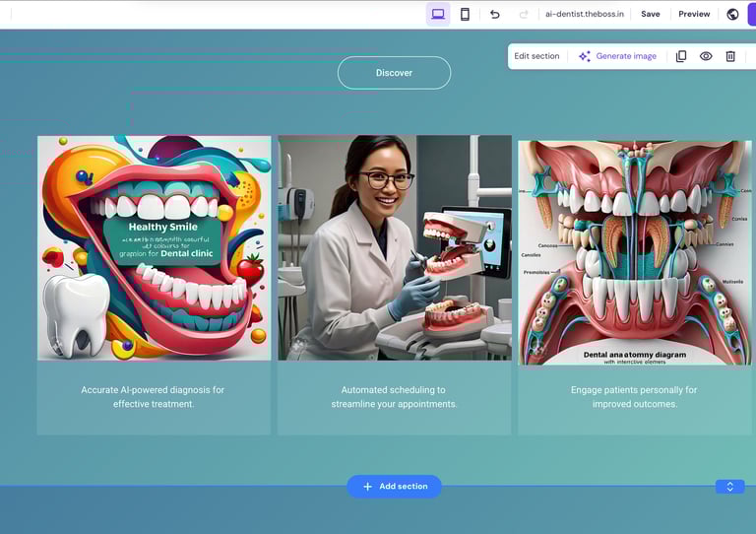Switch to desktop preview mode
This screenshot has width=756, height=534.
(x=438, y=14)
